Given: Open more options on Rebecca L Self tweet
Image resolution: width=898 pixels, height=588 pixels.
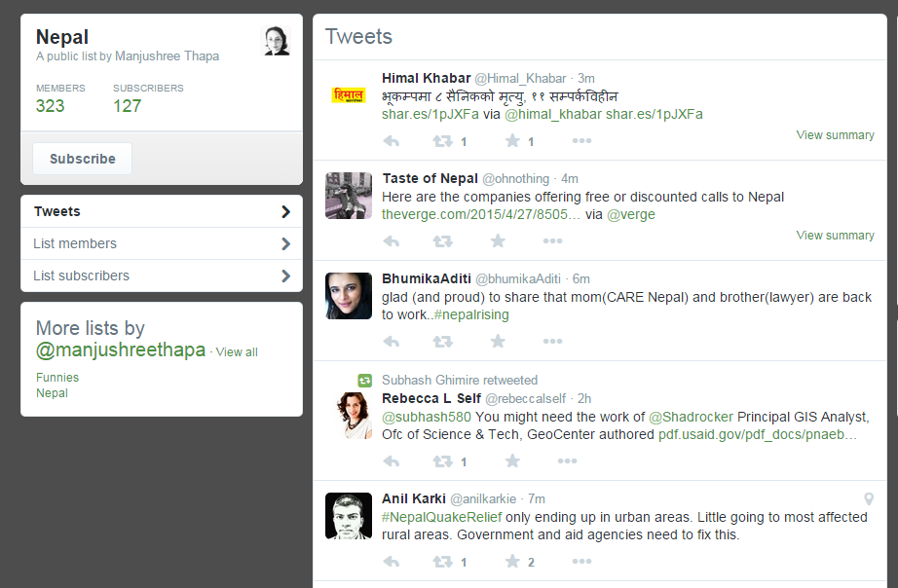Looking at the screenshot, I should pos(568,460).
